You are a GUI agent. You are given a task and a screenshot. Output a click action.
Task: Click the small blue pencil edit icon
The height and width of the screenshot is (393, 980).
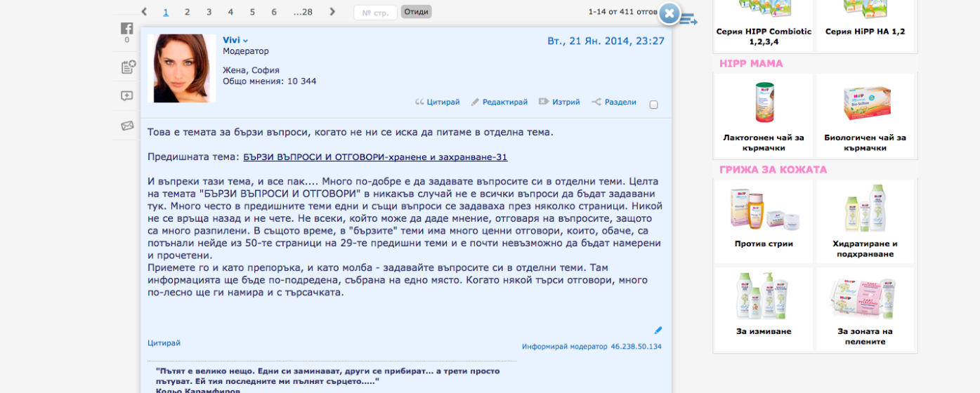click(x=658, y=330)
